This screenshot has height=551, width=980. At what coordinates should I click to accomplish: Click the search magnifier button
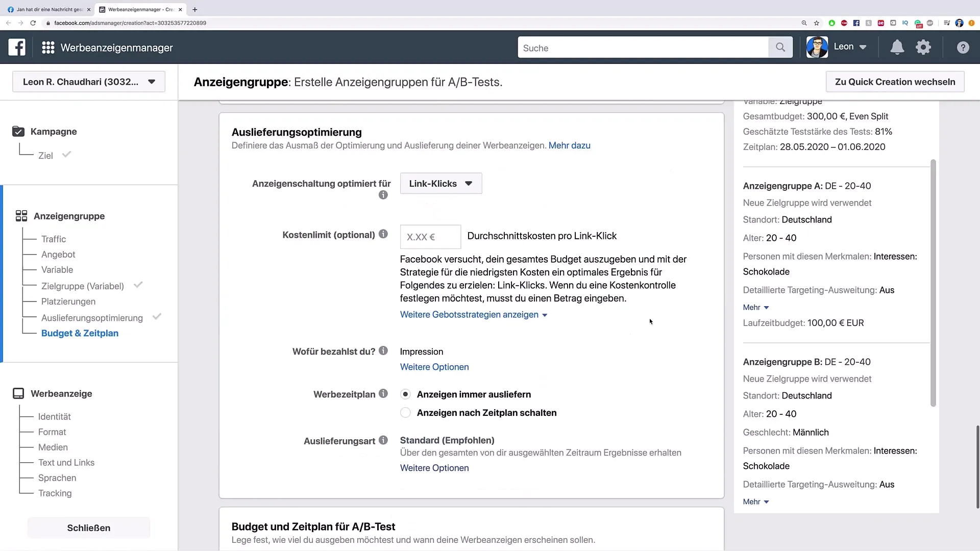780,47
